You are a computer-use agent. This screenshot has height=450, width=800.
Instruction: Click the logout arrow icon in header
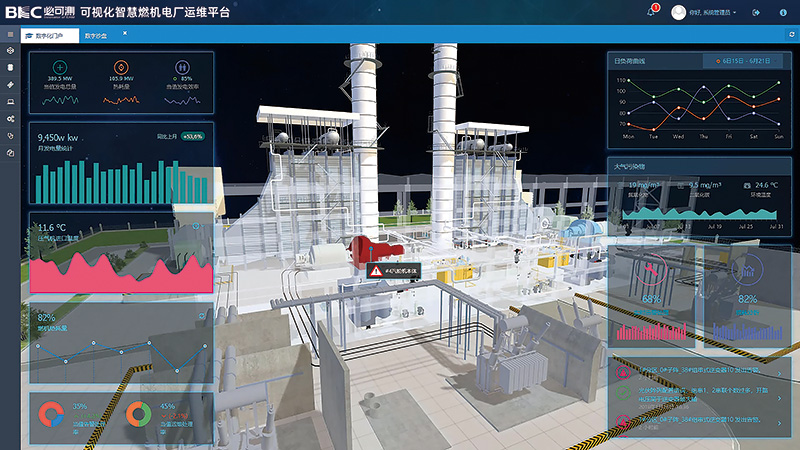point(755,12)
